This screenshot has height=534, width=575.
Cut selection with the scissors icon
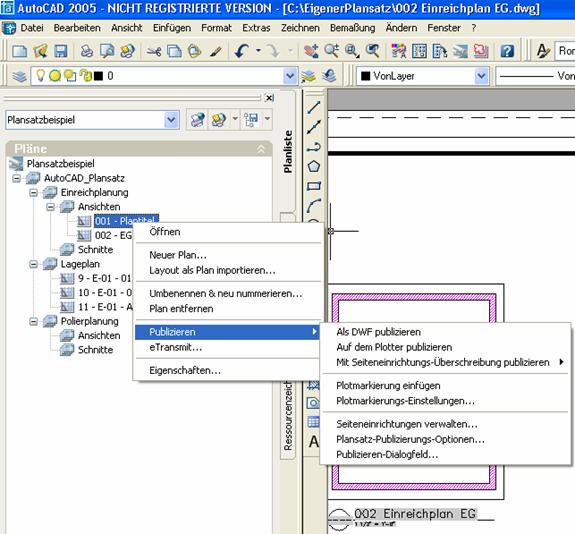pyautogui.click(x=154, y=51)
